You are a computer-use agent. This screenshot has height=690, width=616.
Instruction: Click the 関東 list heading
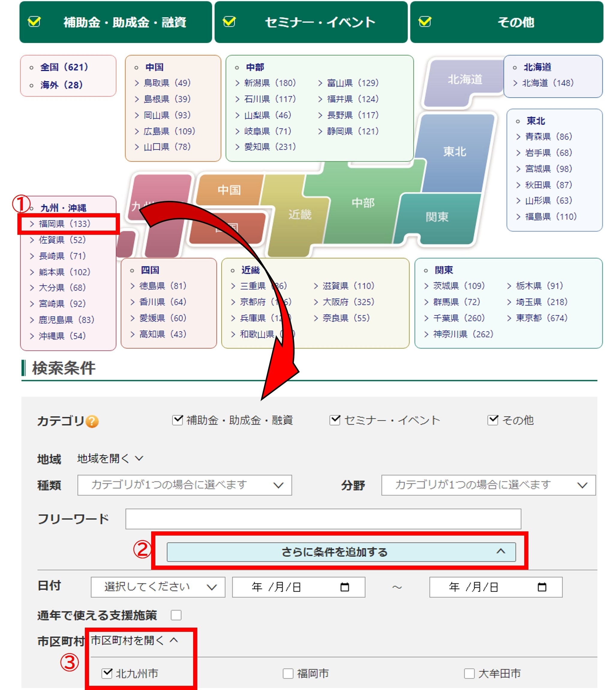tap(444, 270)
